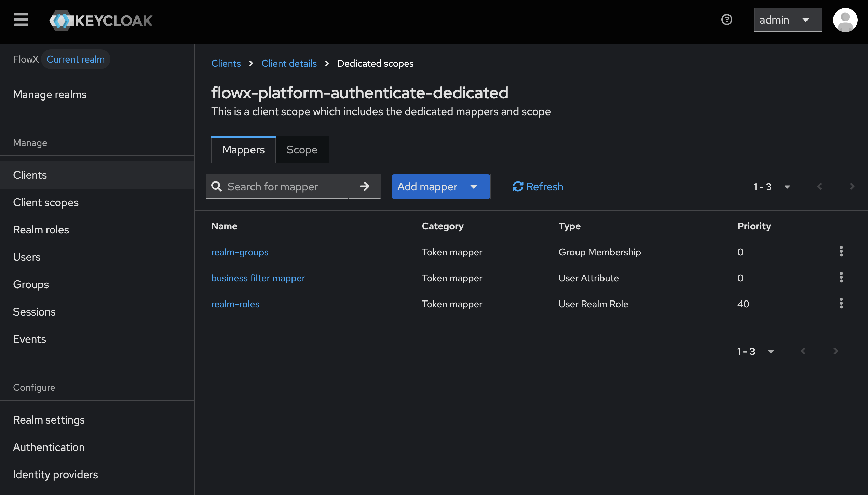Click the Keycloak logo
868x495 pixels.
point(101,21)
